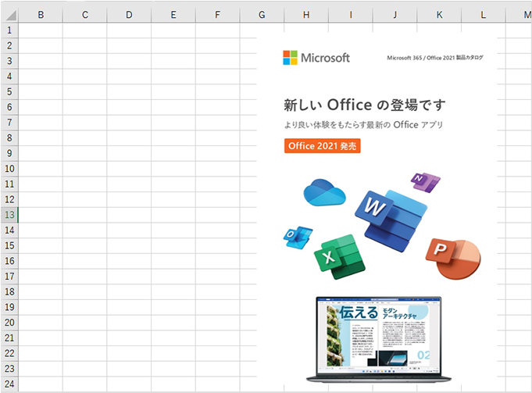The image size is (532, 393).
Task: Click the 新しい Office の登場です heading
Action: tap(364, 105)
